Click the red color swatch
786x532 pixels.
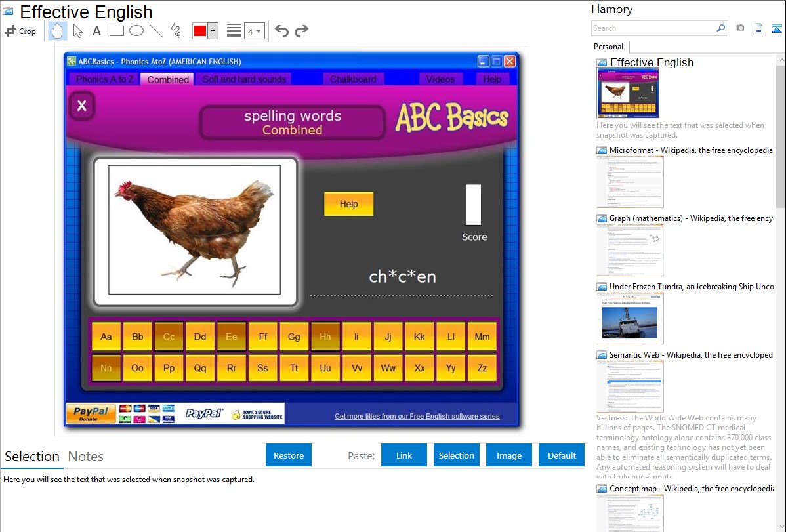coord(200,31)
